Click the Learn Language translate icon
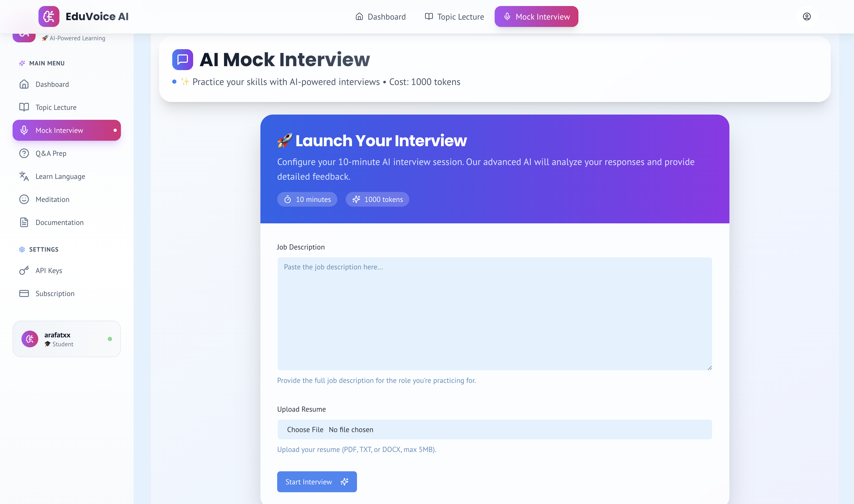The height and width of the screenshot is (504, 854). pyautogui.click(x=24, y=176)
